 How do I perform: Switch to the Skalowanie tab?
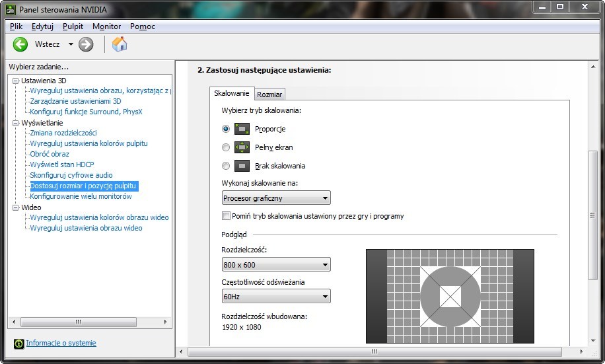(232, 93)
